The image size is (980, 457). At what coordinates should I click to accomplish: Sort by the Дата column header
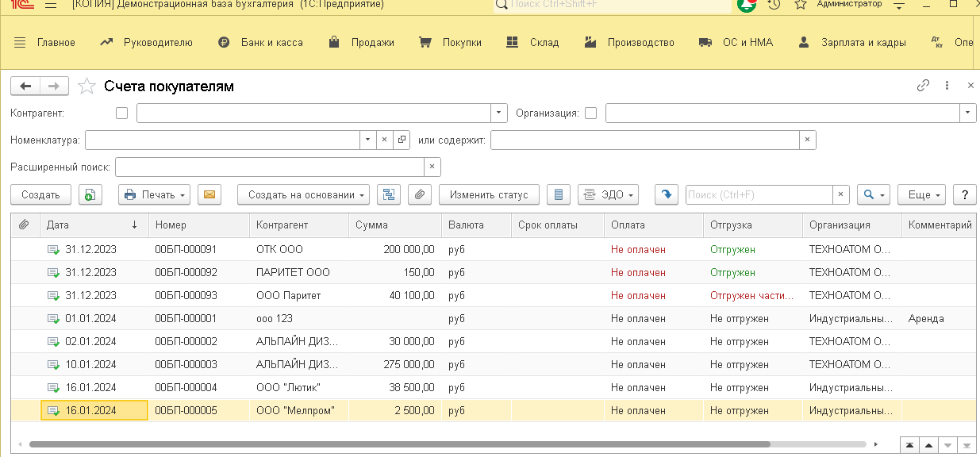pos(93,225)
